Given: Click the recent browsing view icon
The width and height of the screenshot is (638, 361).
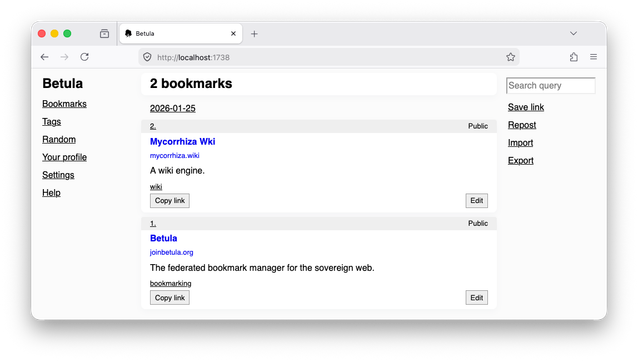Looking at the screenshot, I should [x=105, y=33].
